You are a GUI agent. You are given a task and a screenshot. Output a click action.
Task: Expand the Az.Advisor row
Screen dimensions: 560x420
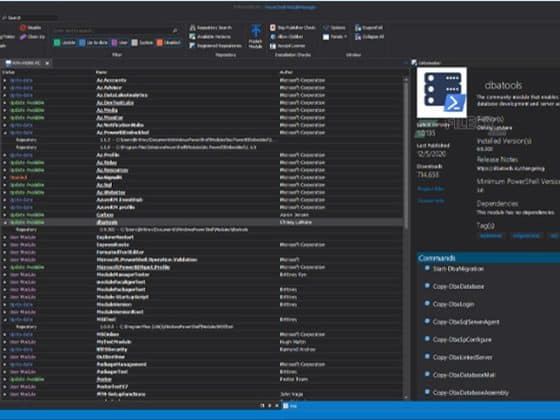5,88
